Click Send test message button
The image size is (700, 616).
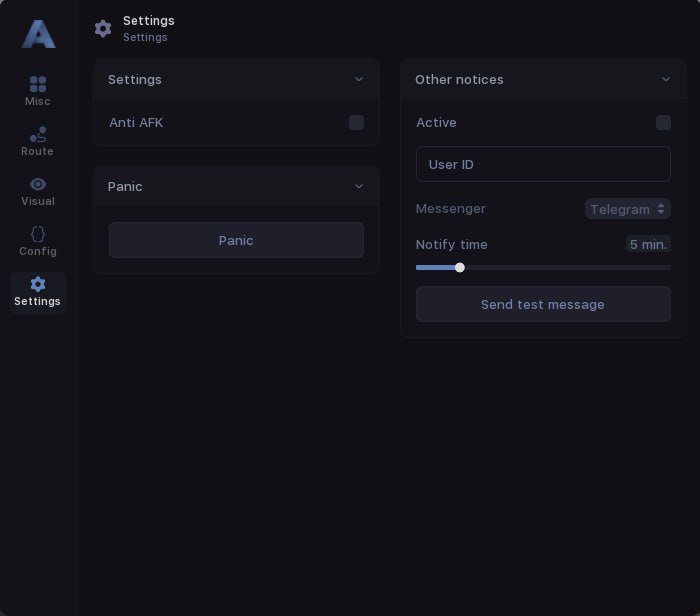[x=543, y=304]
